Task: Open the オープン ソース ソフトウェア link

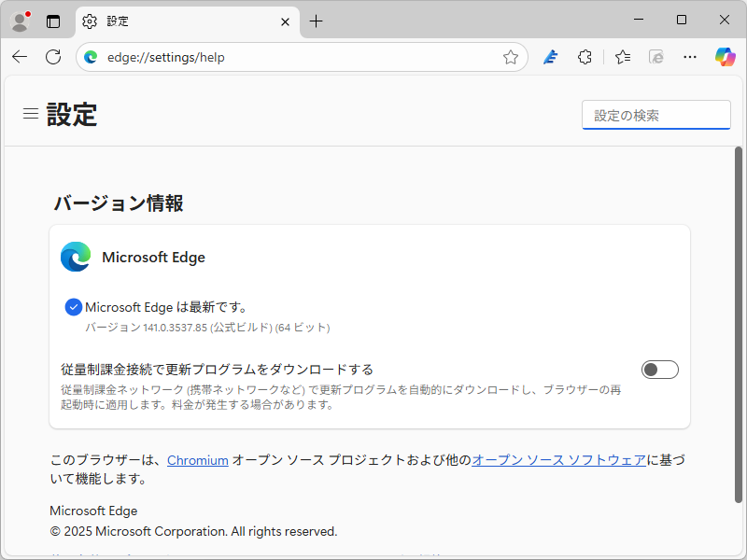Action: (557, 460)
